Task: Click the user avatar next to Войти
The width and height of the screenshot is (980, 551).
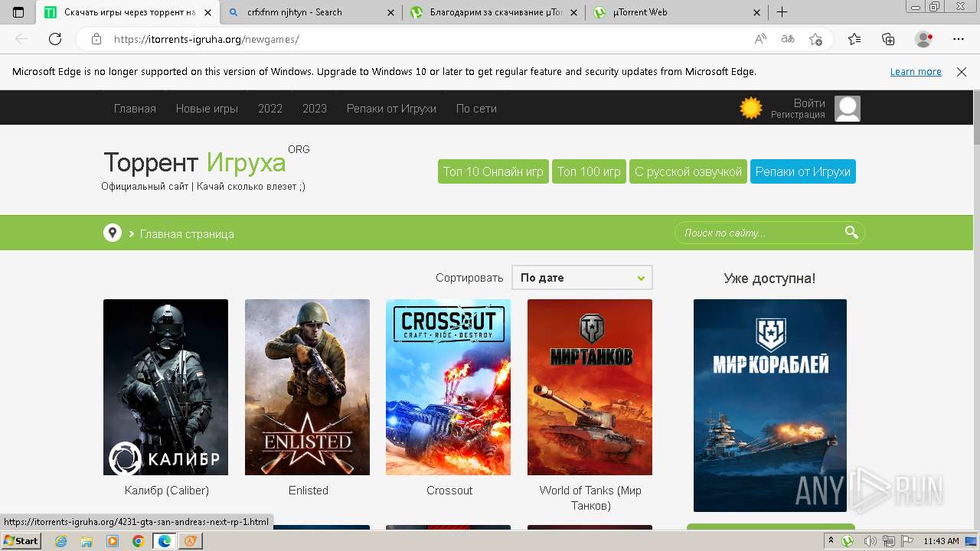Action: (847, 109)
